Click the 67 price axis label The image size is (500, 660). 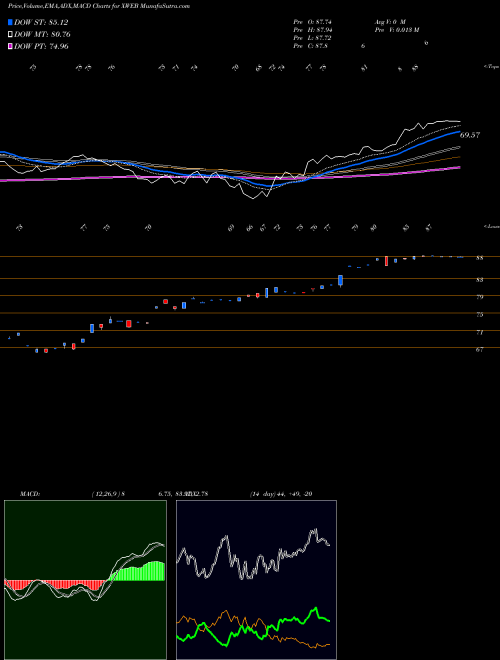point(479,349)
